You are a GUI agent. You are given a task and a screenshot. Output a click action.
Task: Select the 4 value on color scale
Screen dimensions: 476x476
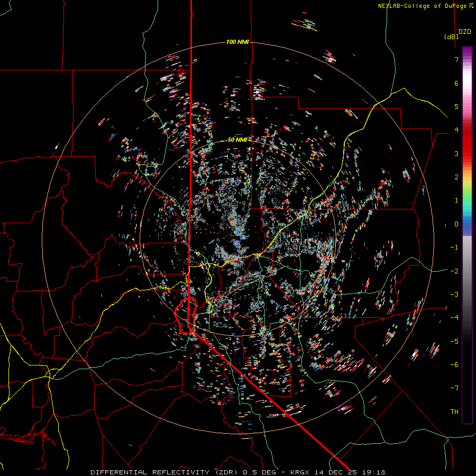click(x=456, y=130)
